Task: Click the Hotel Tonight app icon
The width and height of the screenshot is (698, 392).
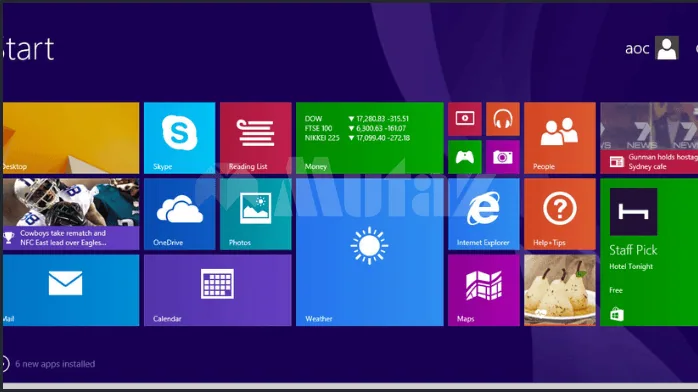Action: click(x=633, y=212)
